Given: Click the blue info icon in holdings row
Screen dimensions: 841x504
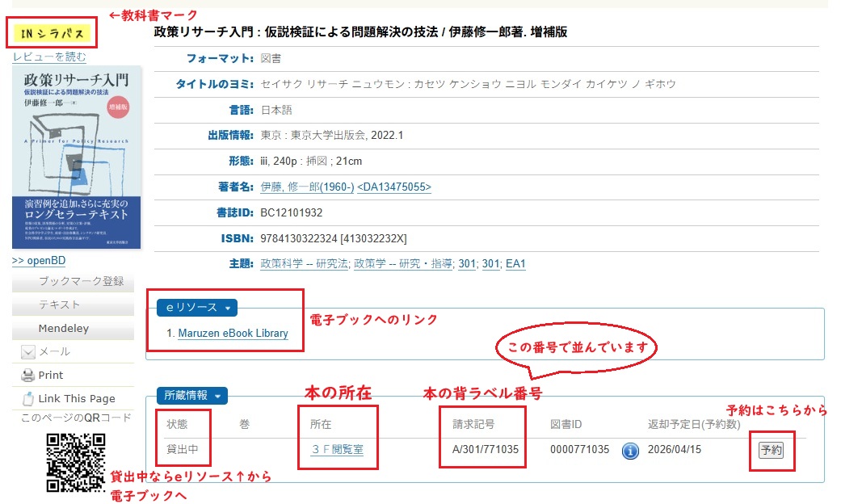Looking at the screenshot, I should click(630, 451).
